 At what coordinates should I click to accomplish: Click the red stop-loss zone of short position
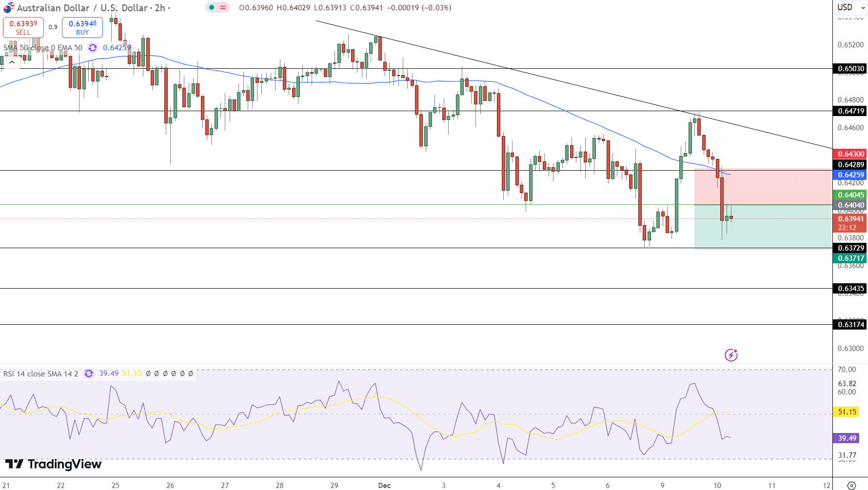[763, 187]
